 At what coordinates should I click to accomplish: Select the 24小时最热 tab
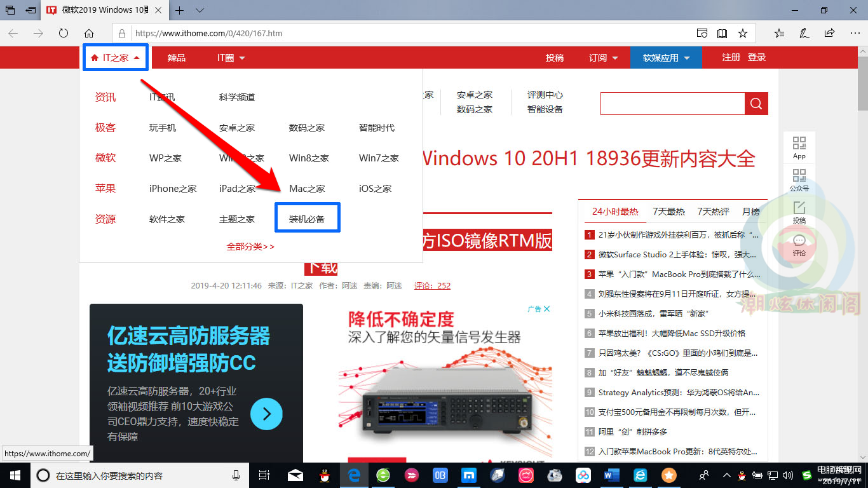click(x=615, y=212)
